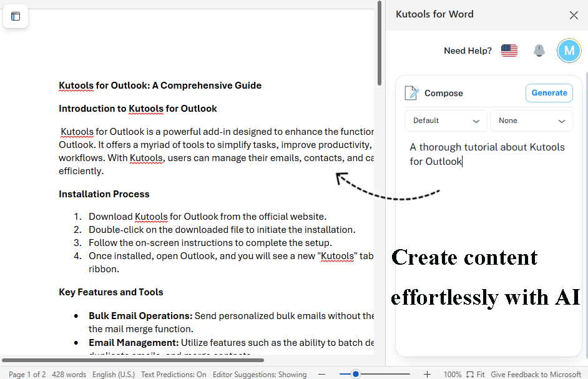The height and width of the screenshot is (379, 588).
Task: Adjust the zoom slider
Action: pyautogui.click(x=356, y=374)
